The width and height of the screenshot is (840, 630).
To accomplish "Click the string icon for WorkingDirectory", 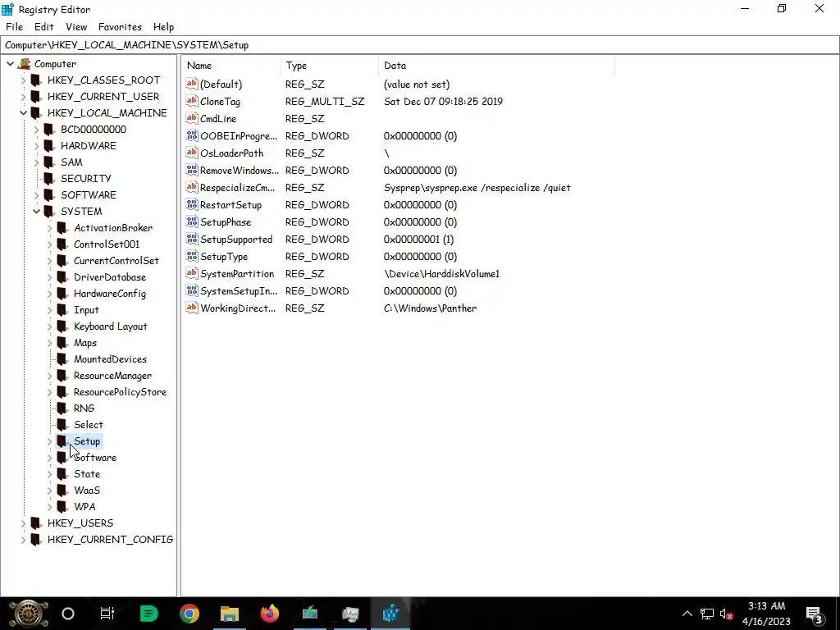I will pos(192,308).
